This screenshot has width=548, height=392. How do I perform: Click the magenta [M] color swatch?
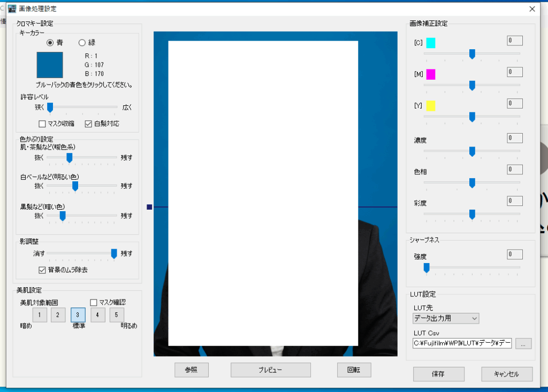pos(430,74)
